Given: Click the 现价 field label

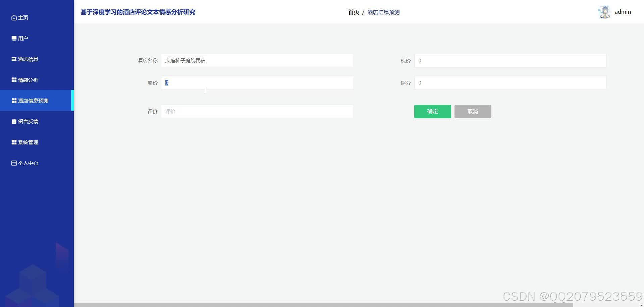Looking at the screenshot, I should (406, 61).
